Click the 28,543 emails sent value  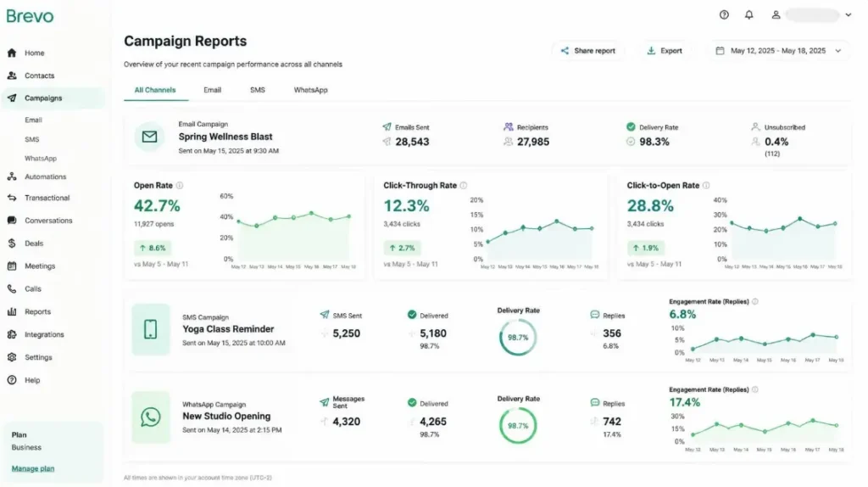(x=412, y=142)
